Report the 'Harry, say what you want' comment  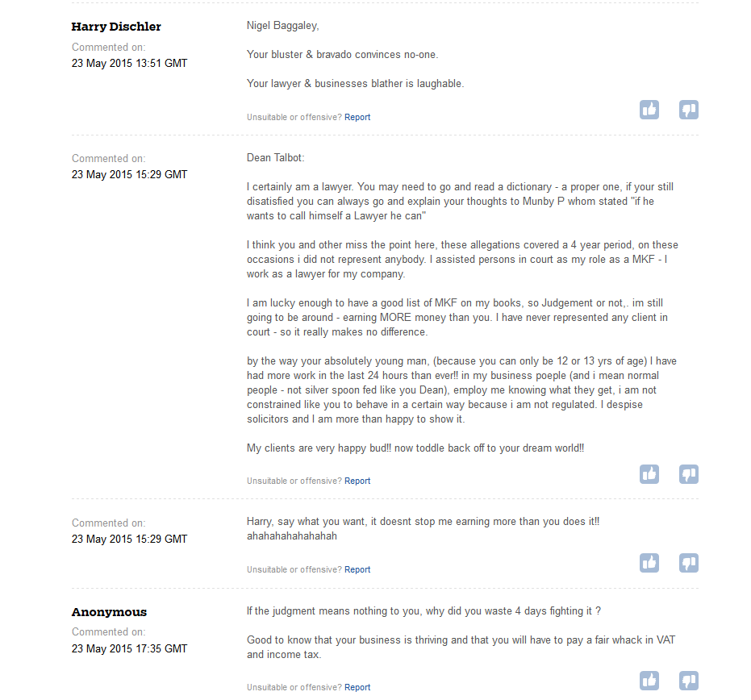pos(357,569)
